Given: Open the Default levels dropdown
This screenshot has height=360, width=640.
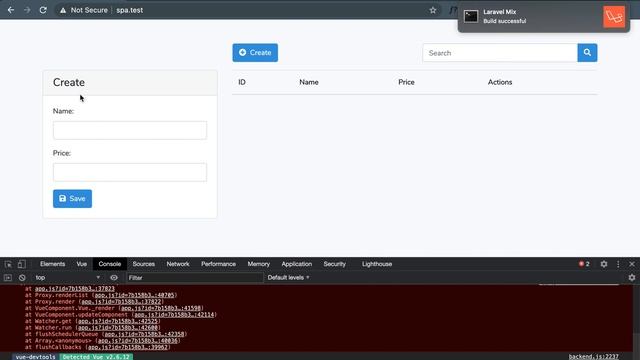Looking at the screenshot, I should [289, 278].
